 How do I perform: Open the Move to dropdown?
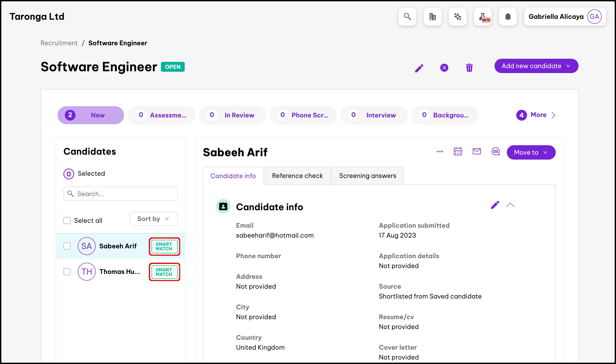point(531,152)
